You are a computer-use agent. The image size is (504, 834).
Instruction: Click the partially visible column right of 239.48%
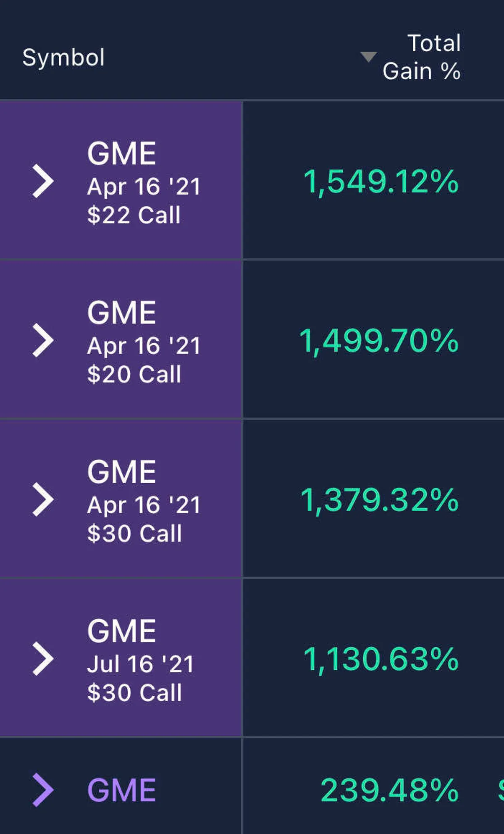click(501, 790)
